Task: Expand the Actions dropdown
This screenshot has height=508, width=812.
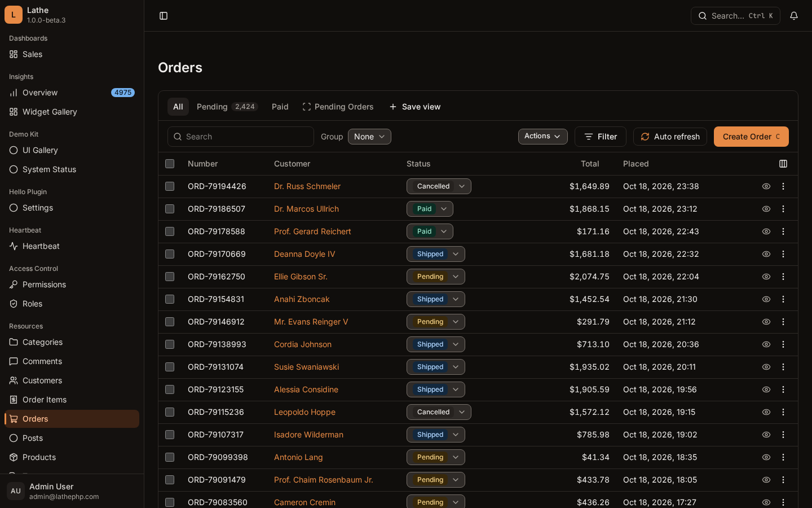Action: pyautogui.click(x=543, y=137)
